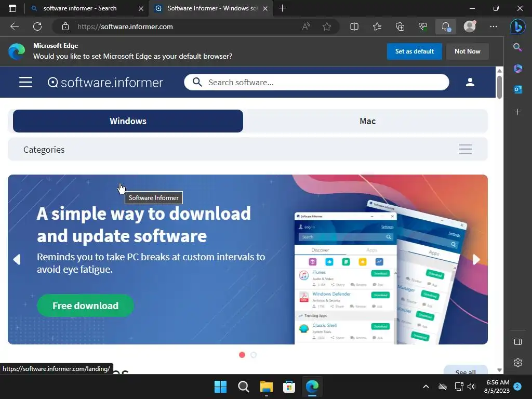Viewport: 532px width, 399px height.
Task: Select the second carousel dot
Action: 254,355
